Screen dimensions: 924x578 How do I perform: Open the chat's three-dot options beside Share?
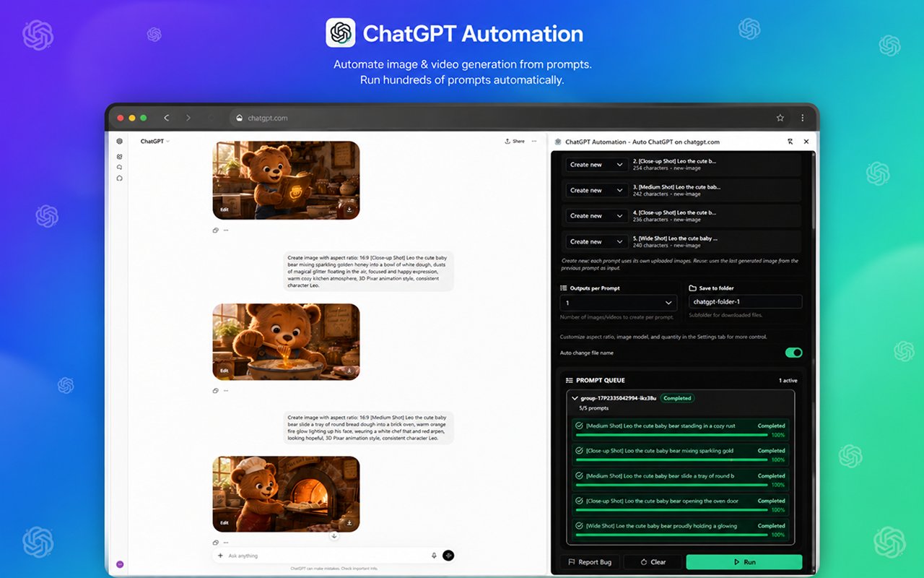pyautogui.click(x=534, y=142)
